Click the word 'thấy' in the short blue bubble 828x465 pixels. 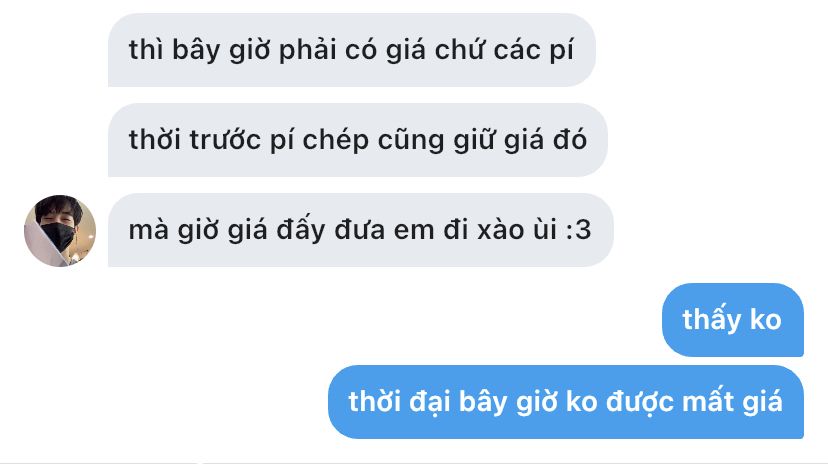(711, 320)
